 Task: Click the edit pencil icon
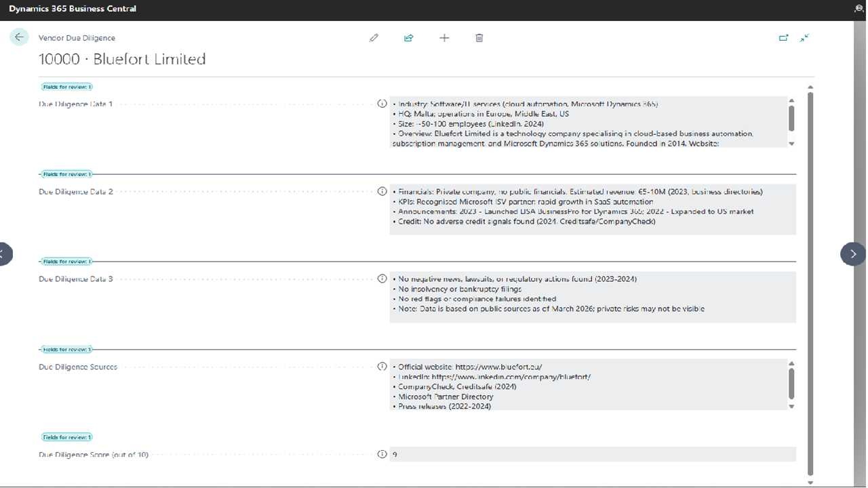click(374, 38)
